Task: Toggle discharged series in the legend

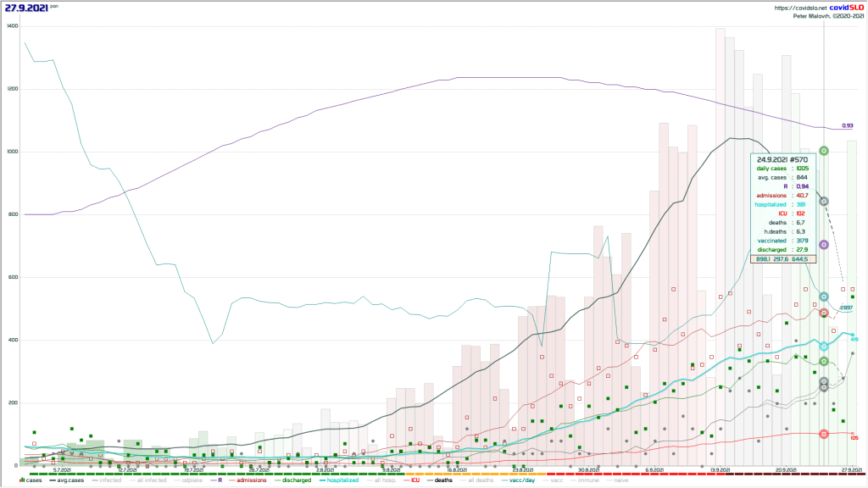Action: click(293, 480)
